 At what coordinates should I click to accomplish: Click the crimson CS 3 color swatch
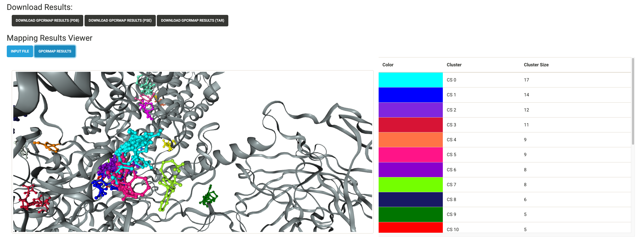(x=411, y=125)
